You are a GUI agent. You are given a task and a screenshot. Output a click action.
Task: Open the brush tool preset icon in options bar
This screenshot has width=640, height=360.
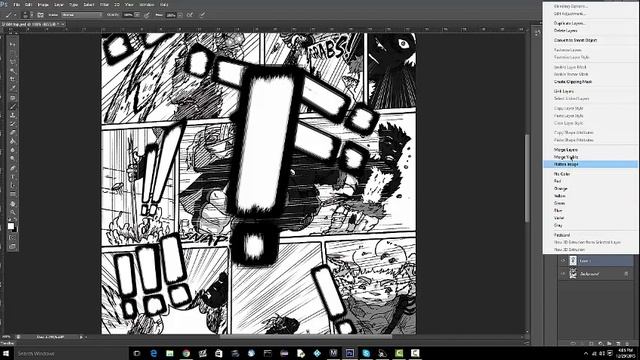pos(9,15)
